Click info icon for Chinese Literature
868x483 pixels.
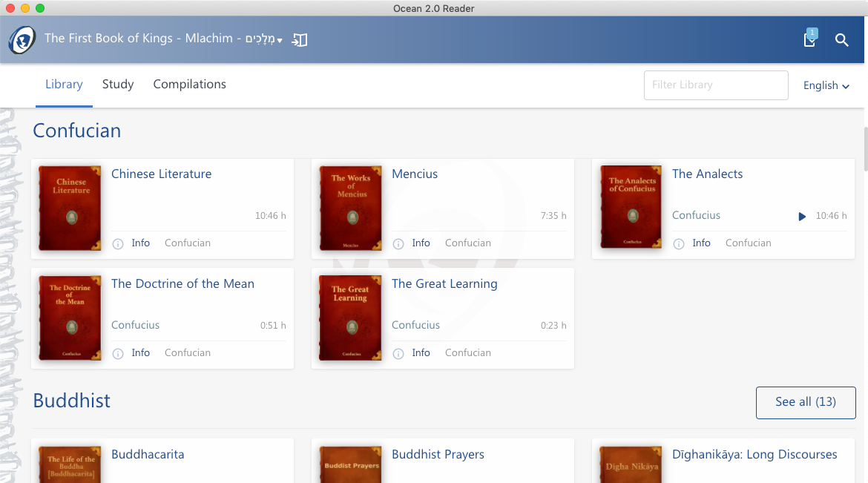[x=118, y=243]
